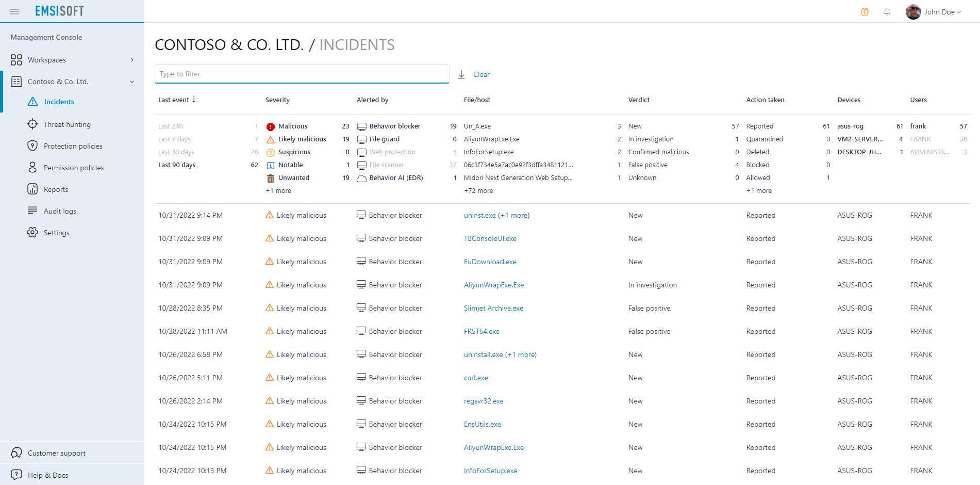Filter by Last 7 days
980x485 pixels.
pos(174,139)
